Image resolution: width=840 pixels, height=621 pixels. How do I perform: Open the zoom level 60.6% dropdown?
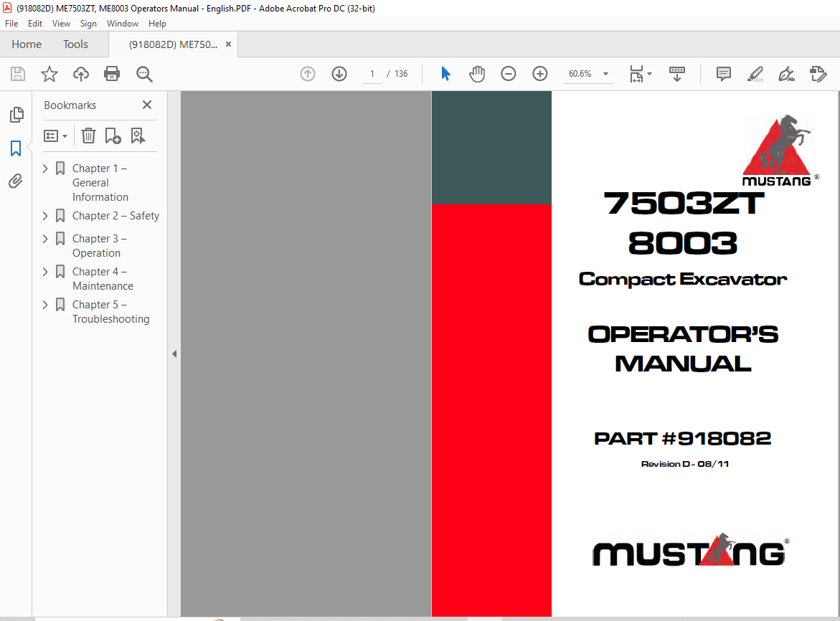606,74
